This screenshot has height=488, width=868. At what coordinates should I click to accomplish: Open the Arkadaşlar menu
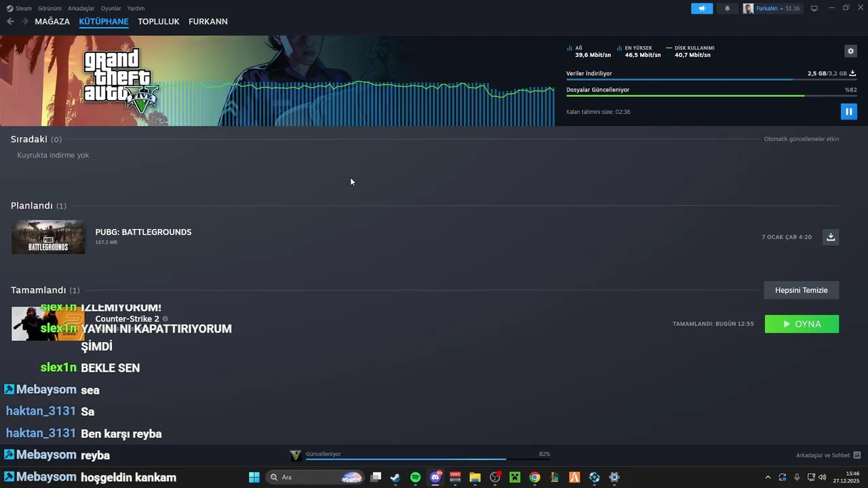(81, 8)
